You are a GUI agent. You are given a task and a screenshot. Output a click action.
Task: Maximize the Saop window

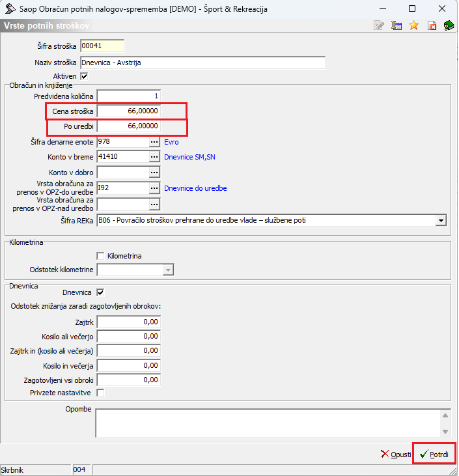(x=412, y=8)
